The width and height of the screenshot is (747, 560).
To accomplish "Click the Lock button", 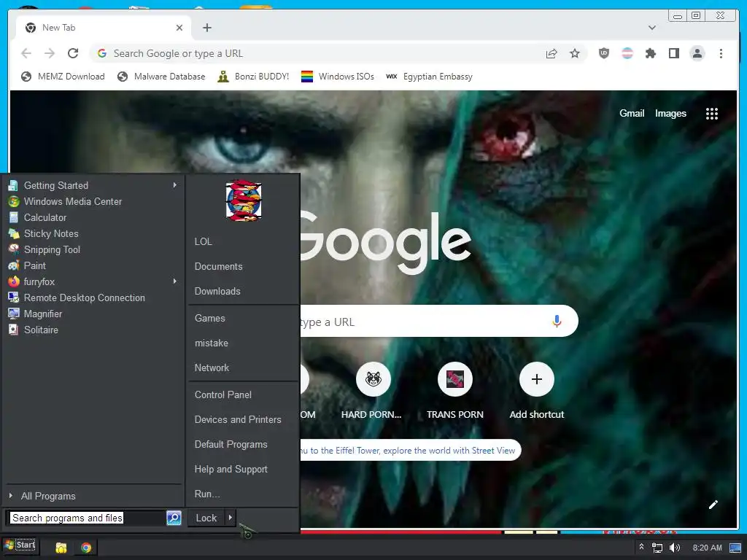I will tap(206, 518).
